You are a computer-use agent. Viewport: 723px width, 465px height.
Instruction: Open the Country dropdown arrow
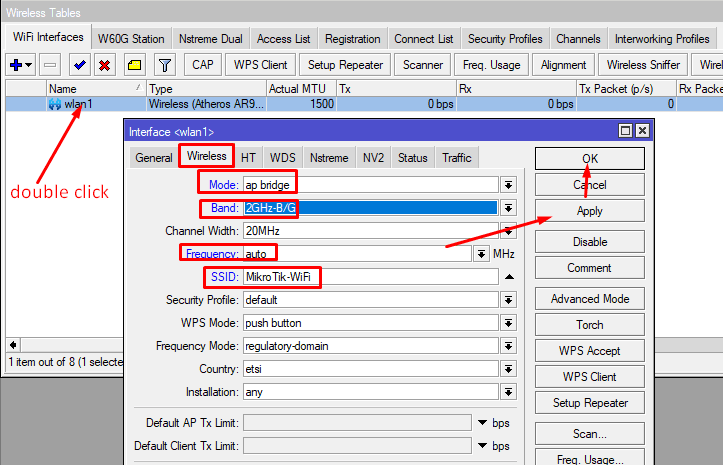[508, 370]
